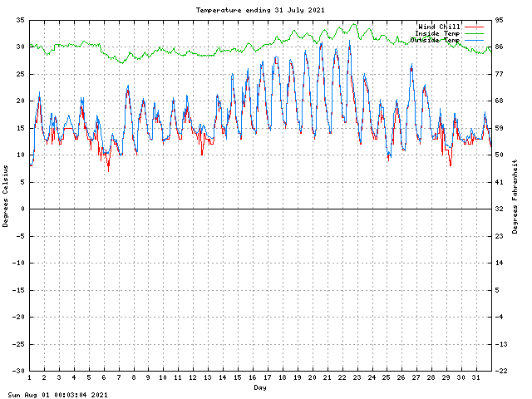Click the '77' Fahrenheit axis tick label
532x399 pixels.
tap(499, 74)
